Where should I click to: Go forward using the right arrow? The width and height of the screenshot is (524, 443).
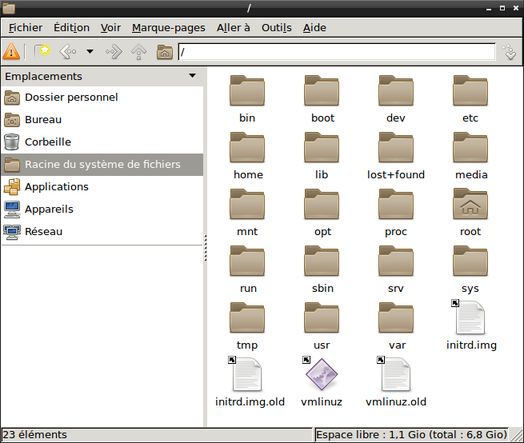[114, 52]
